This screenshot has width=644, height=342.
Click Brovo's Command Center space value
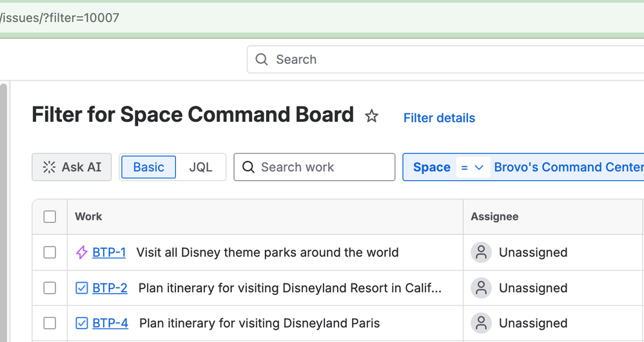coord(569,167)
